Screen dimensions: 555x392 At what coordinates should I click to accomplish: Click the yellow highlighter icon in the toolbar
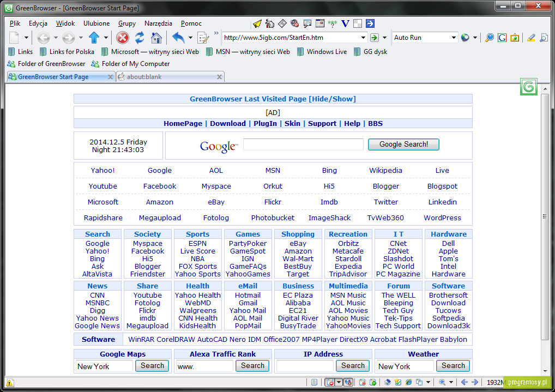pos(531,38)
